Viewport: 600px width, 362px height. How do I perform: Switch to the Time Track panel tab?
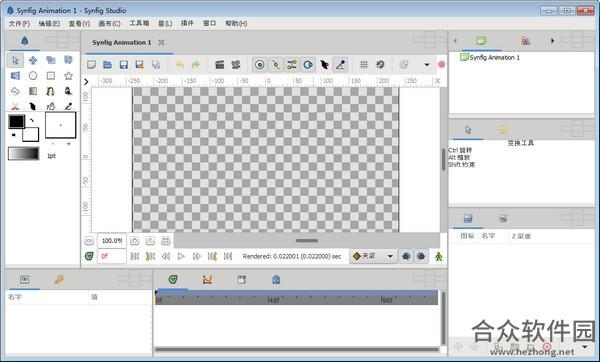click(173, 280)
